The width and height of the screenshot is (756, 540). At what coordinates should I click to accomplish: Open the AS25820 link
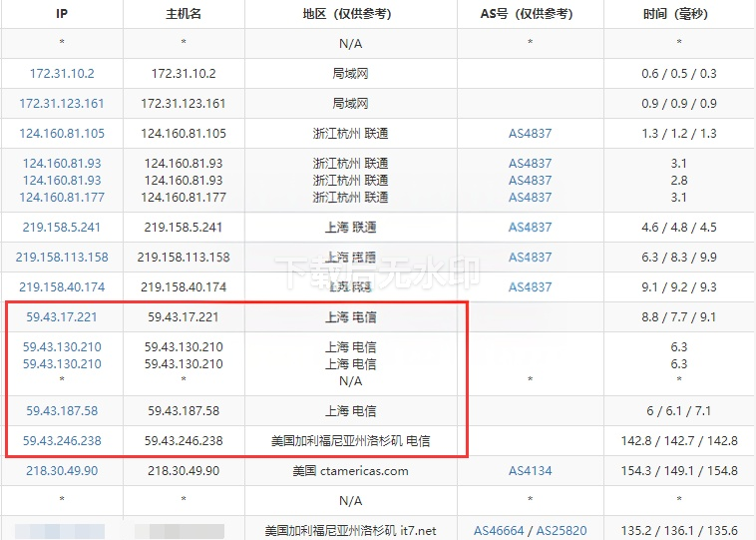[562, 531]
